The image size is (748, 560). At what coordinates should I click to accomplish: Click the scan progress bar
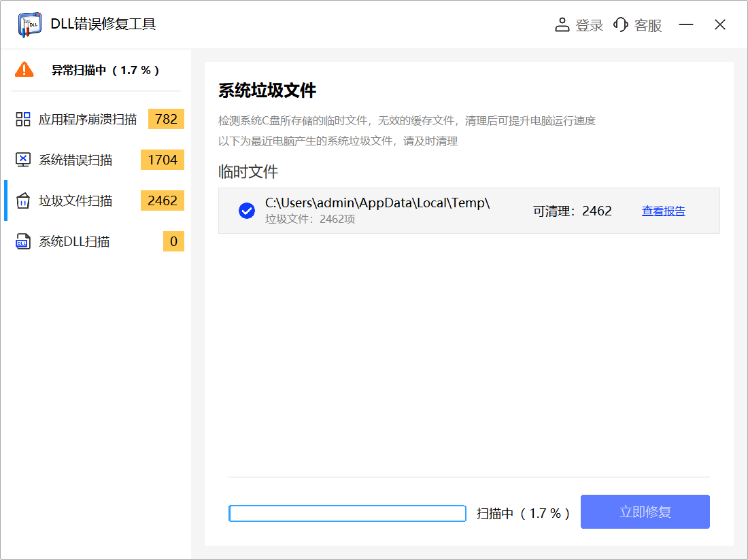pyautogui.click(x=347, y=512)
